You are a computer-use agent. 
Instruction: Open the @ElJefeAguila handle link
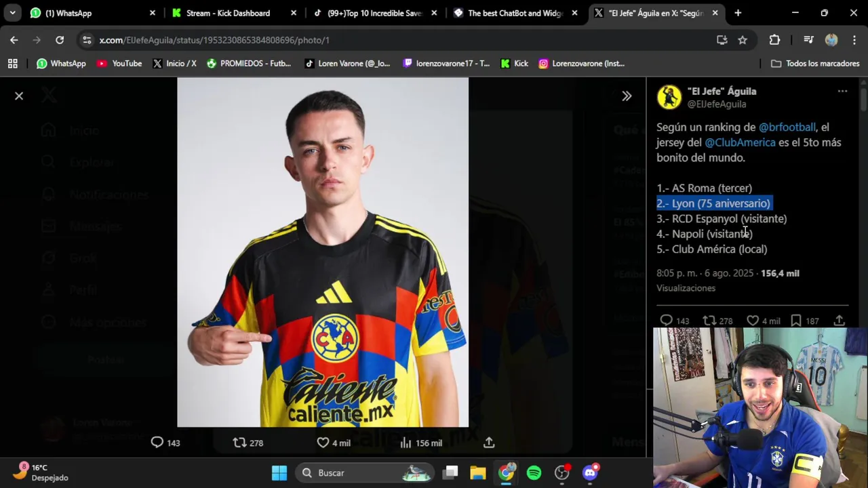click(x=717, y=104)
